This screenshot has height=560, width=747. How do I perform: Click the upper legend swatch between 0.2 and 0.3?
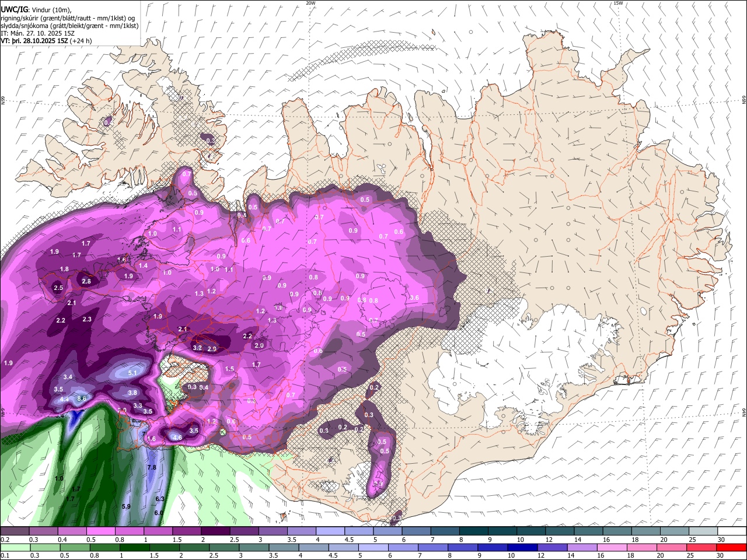pyautogui.click(x=15, y=531)
